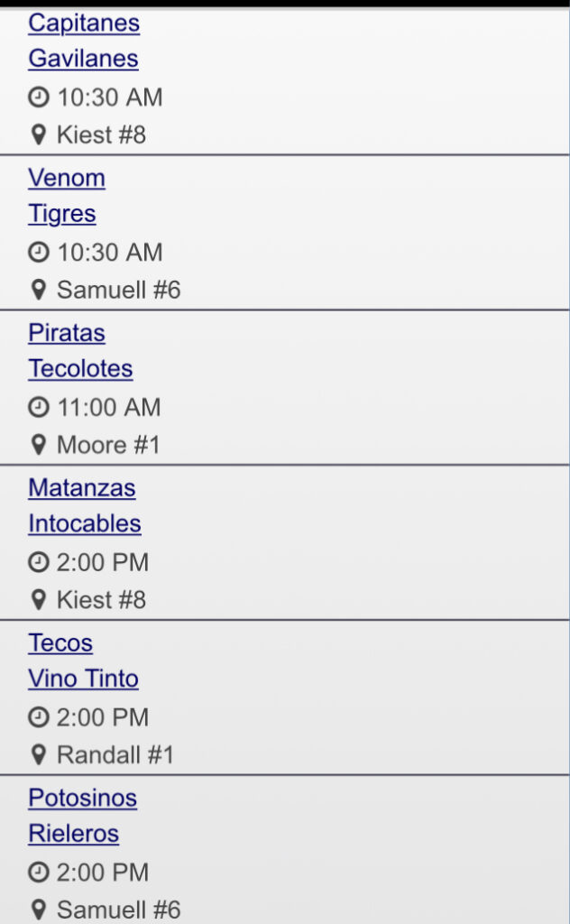570x924 pixels.
Task: Click the location pin in the Potosinos match
Action: click(x=38, y=910)
